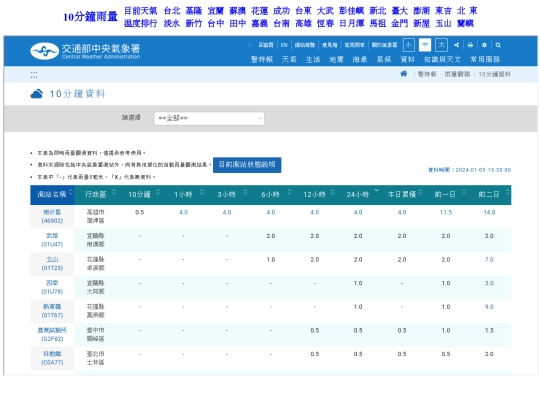Set font size to small 小
Viewport: 540px width, 405px height.
pyautogui.click(x=408, y=45)
